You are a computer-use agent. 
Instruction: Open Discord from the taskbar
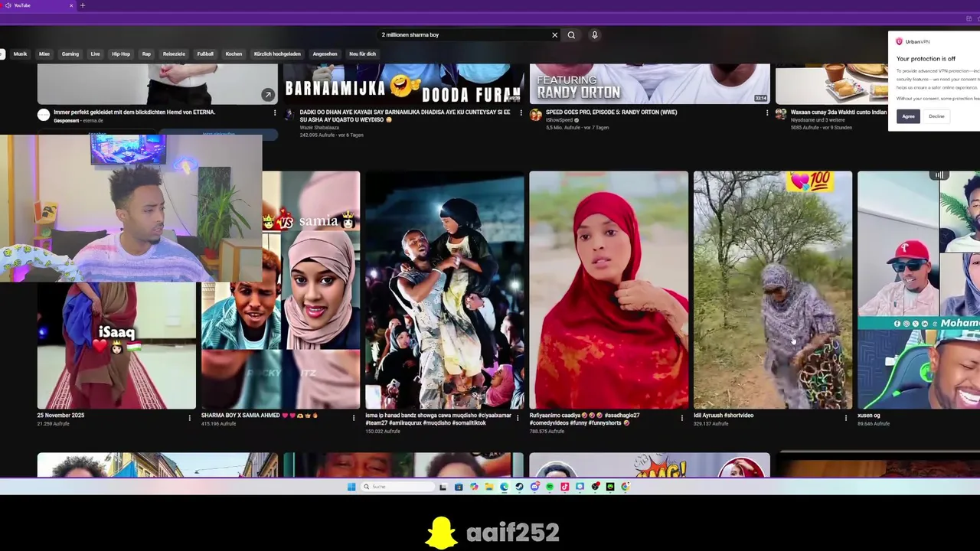click(534, 487)
